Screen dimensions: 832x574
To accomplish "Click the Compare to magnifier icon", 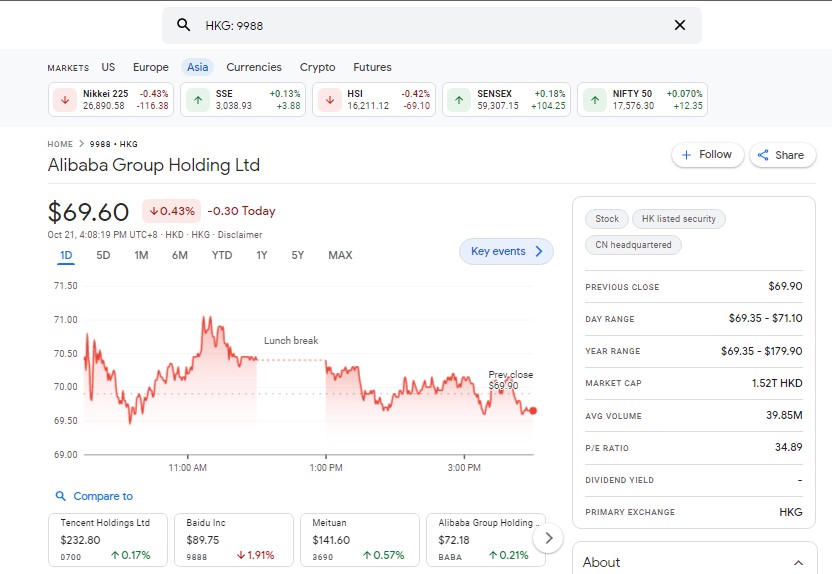I will [x=61, y=496].
